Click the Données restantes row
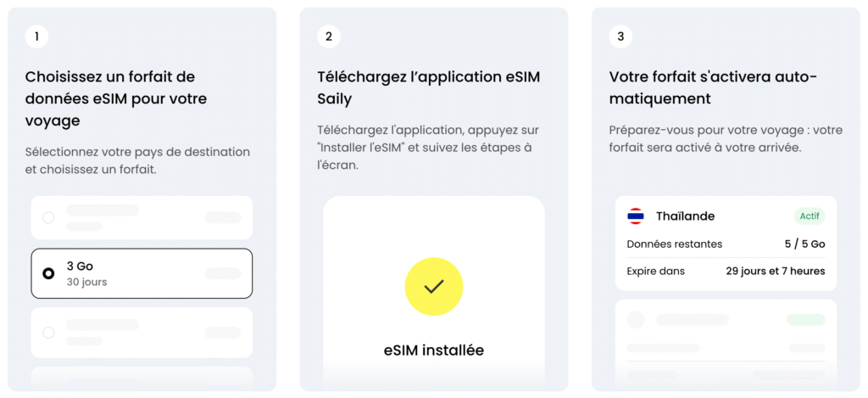This screenshot has height=398, width=868. coord(726,244)
